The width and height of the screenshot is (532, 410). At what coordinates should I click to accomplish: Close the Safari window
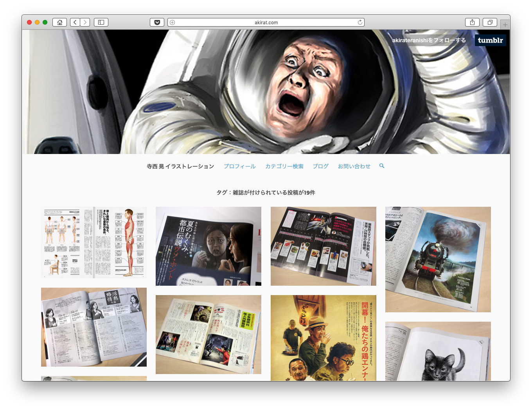coord(29,22)
